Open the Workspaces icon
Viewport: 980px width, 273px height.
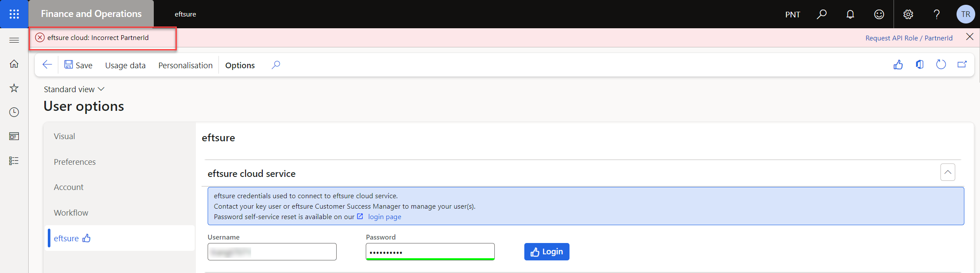pos(14,136)
